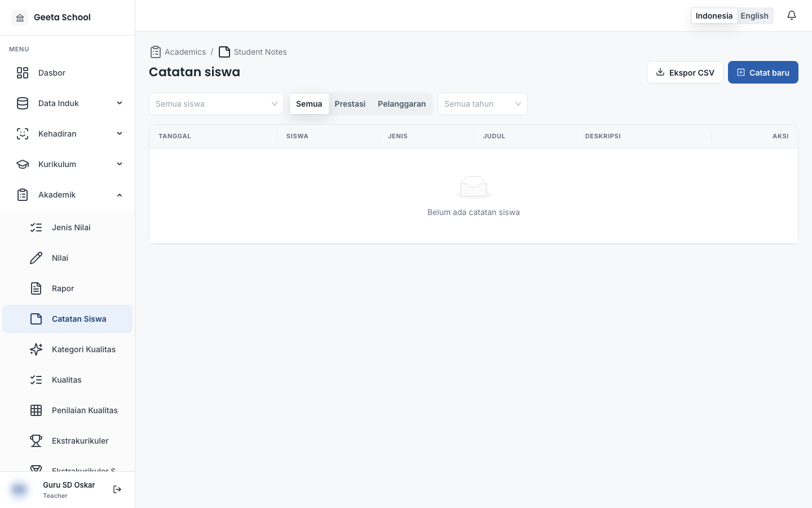Collapse the Akademik menu chevron
This screenshot has width=812, height=508.
coord(120,195)
